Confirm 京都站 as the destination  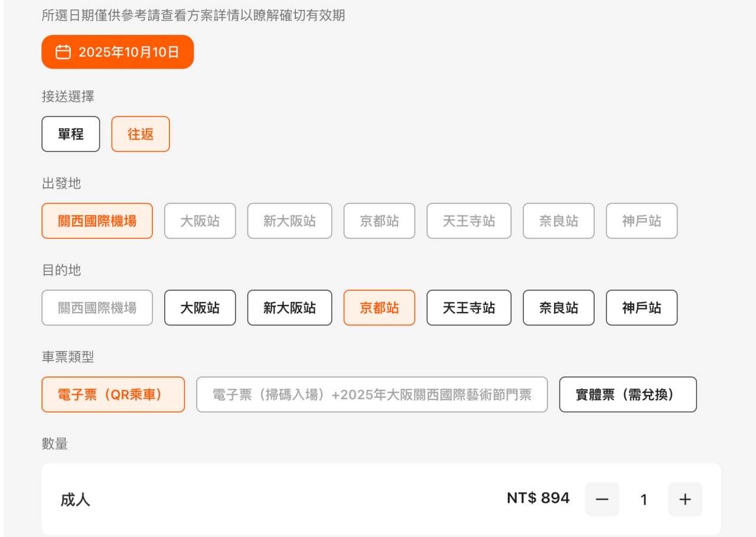click(x=379, y=307)
